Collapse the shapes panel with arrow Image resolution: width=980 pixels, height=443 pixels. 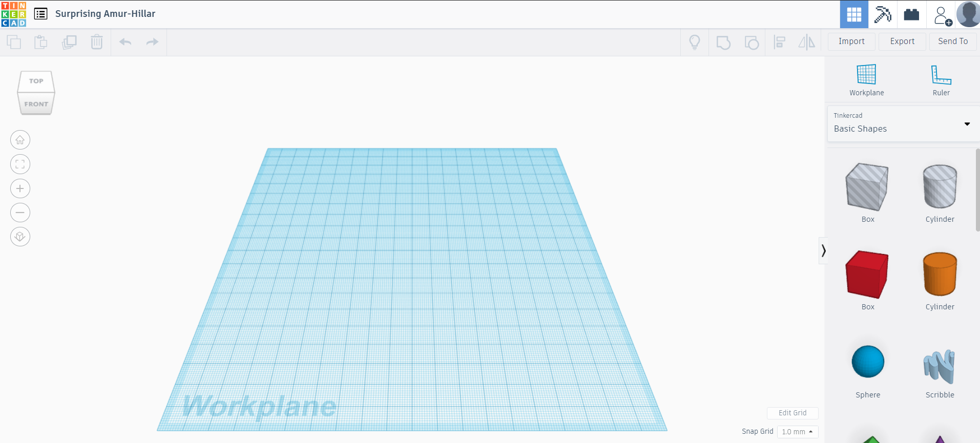point(823,250)
